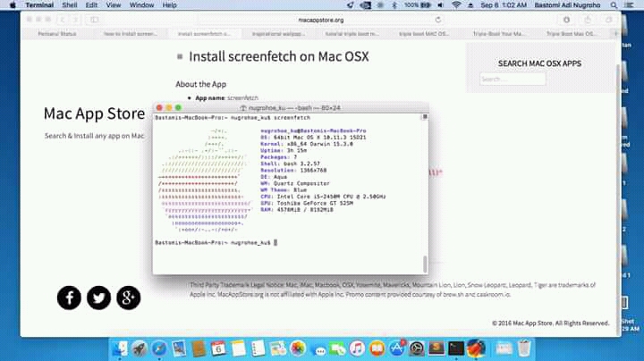Screen dimensions: 644x361
Task: Open the Window menu
Action: [141, 5]
